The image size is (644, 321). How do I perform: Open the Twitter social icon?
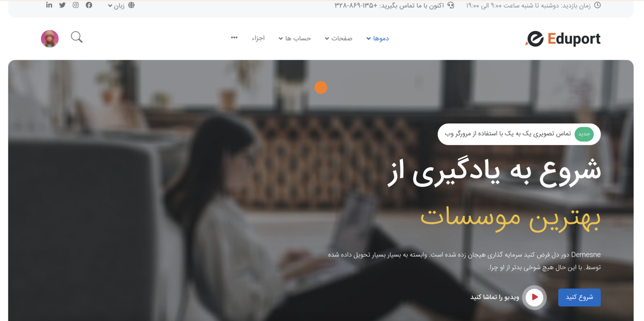pos(62,5)
